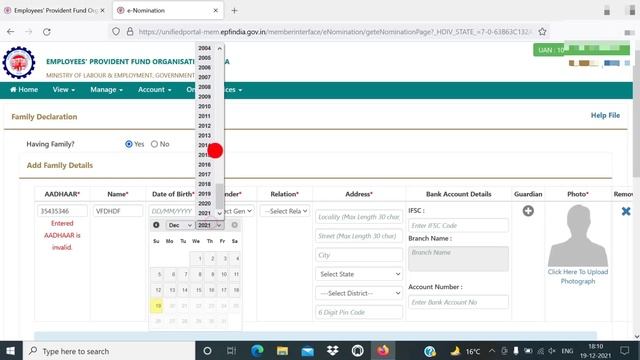The image size is (640, 360).
Task: Open the Help File link
Action: tap(605, 116)
